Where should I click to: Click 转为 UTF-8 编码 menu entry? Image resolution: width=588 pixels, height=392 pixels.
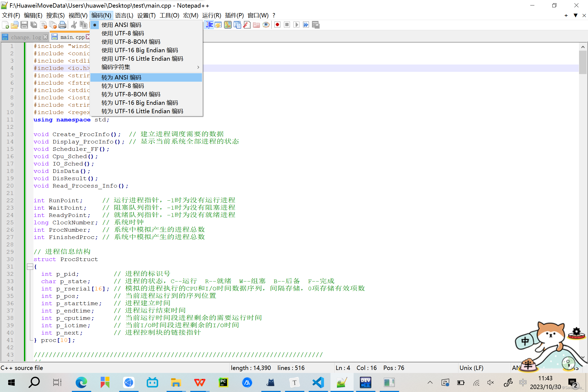[122, 86]
